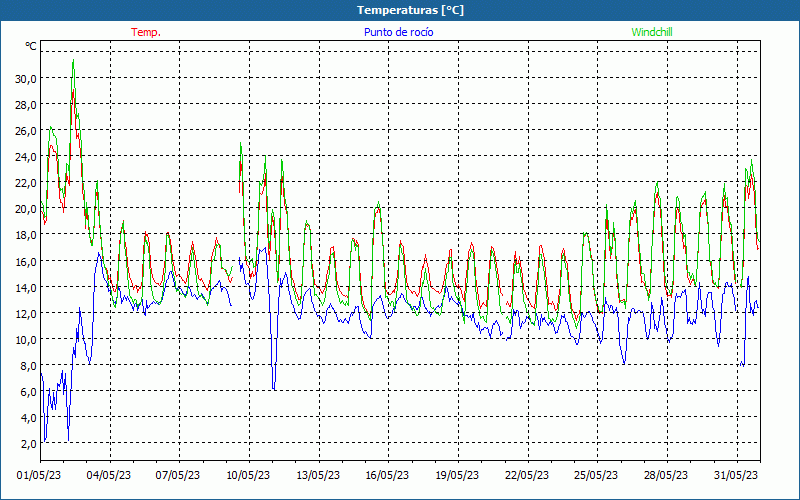
Task: Select the red Temp. legend label
Action: click(x=146, y=32)
